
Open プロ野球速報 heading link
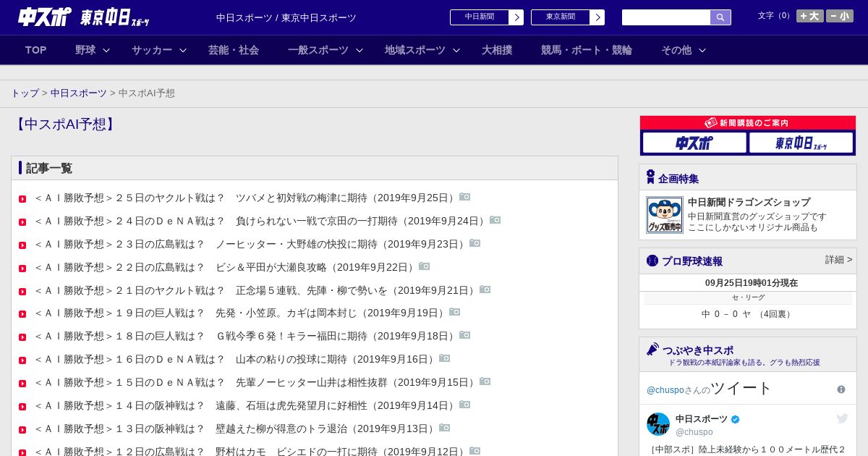point(692,261)
